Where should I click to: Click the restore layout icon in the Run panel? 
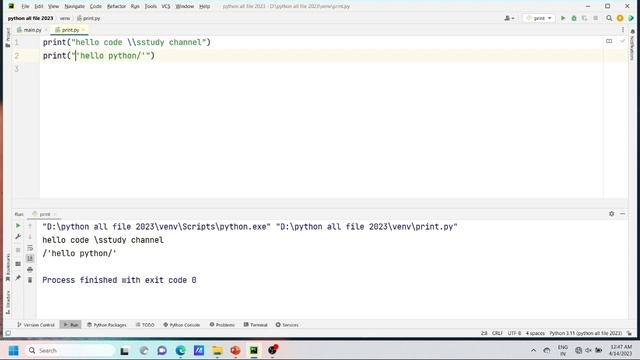click(18, 264)
